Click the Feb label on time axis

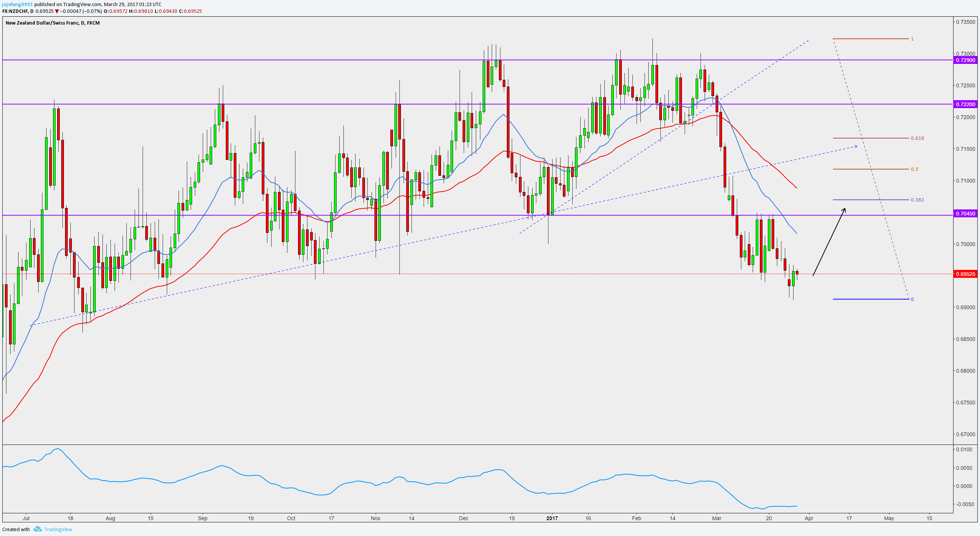(636, 518)
